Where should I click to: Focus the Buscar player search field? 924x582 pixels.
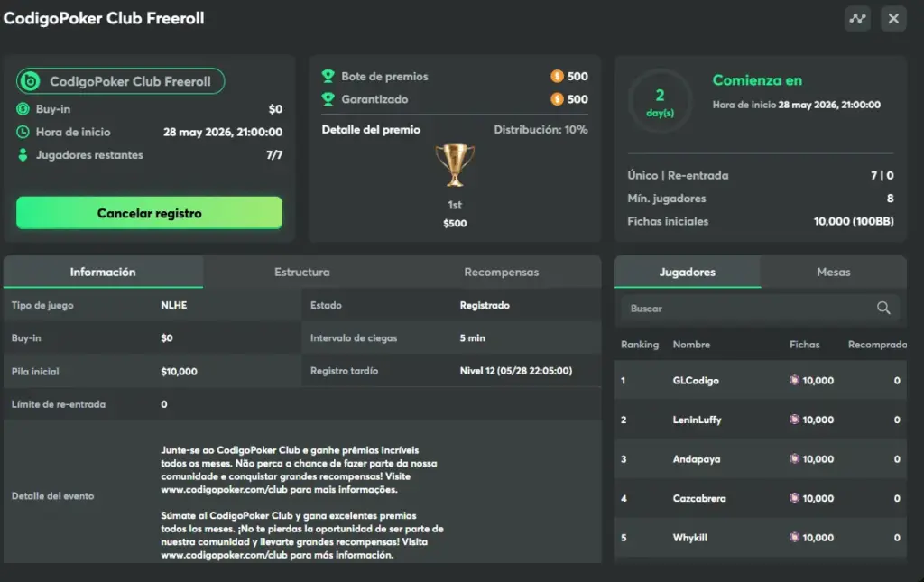click(x=760, y=308)
